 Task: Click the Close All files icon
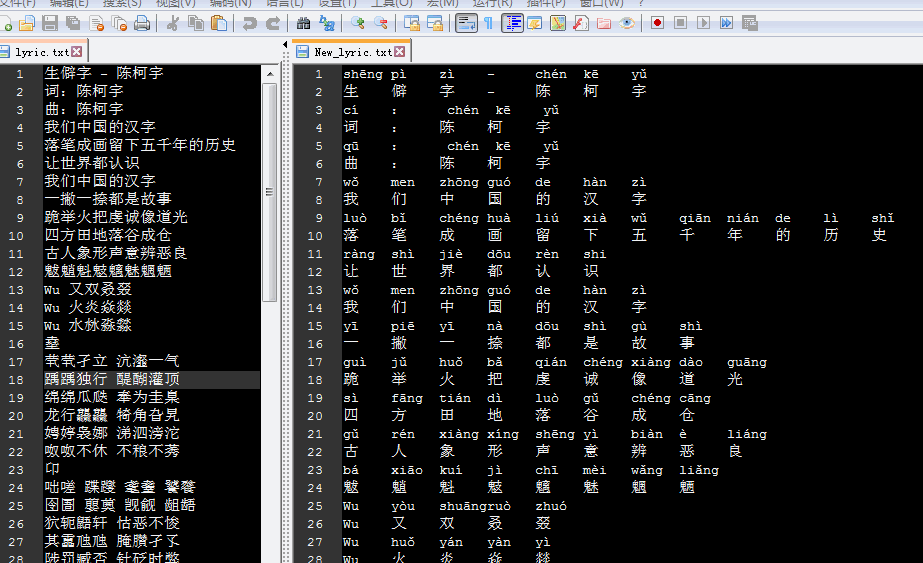point(119,24)
